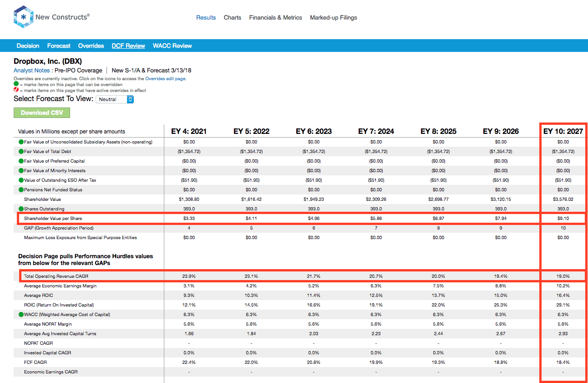Switch to the DCF Review tab
Image resolution: width=588 pixels, height=383 pixels.
point(128,46)
